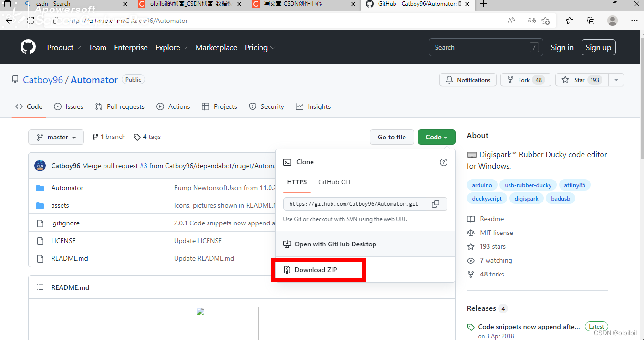This screenshot has width=644, height=340.
Task: Open Catboy96 owner link
Action: (43, 80)
